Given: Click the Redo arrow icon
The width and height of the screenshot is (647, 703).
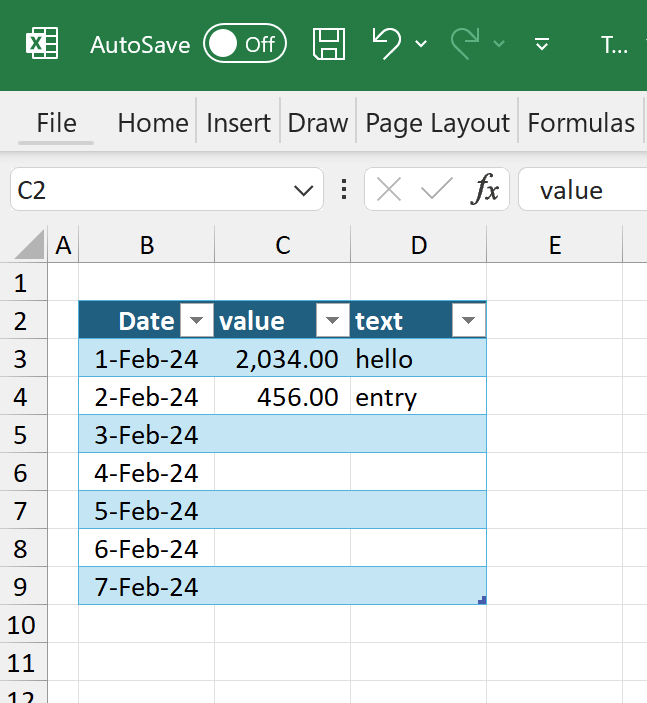Looking at the screenshot, I should (x=465, y=43).
